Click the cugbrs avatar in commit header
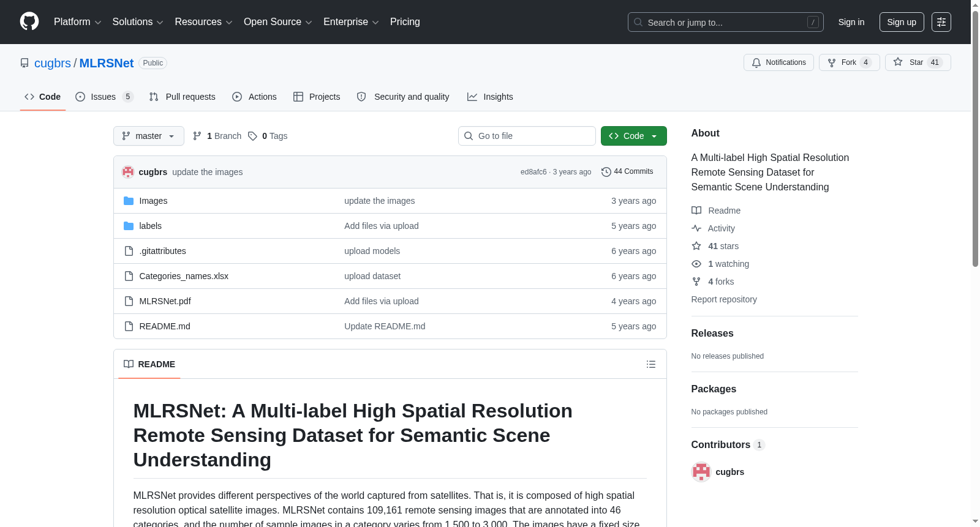Screen dimensions: 980x527 click(x=128, y=172)
